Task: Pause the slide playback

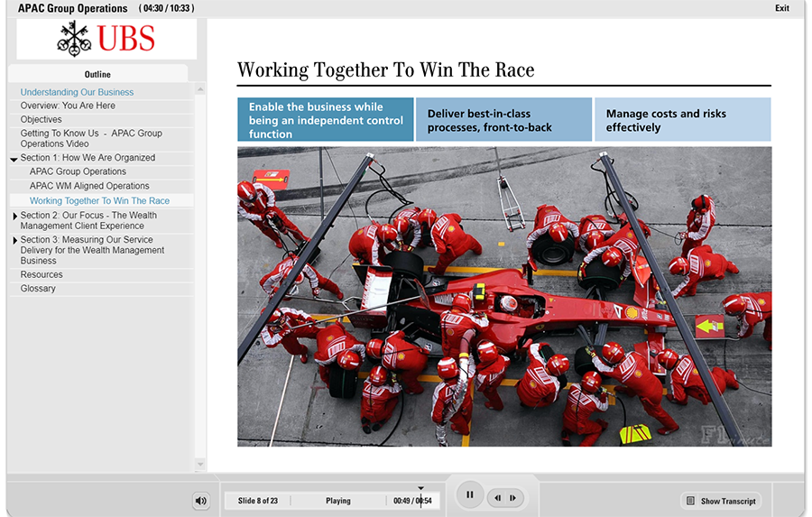Action: click(x=469, y=494)
